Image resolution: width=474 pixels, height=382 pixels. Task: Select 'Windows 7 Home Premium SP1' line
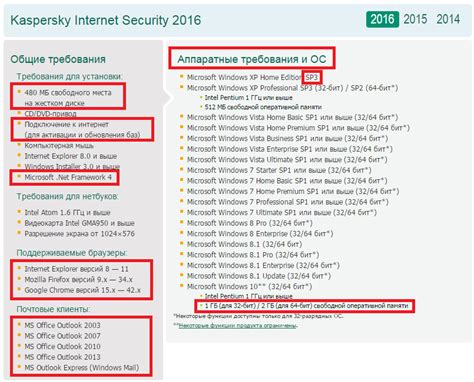pos(293,191)
